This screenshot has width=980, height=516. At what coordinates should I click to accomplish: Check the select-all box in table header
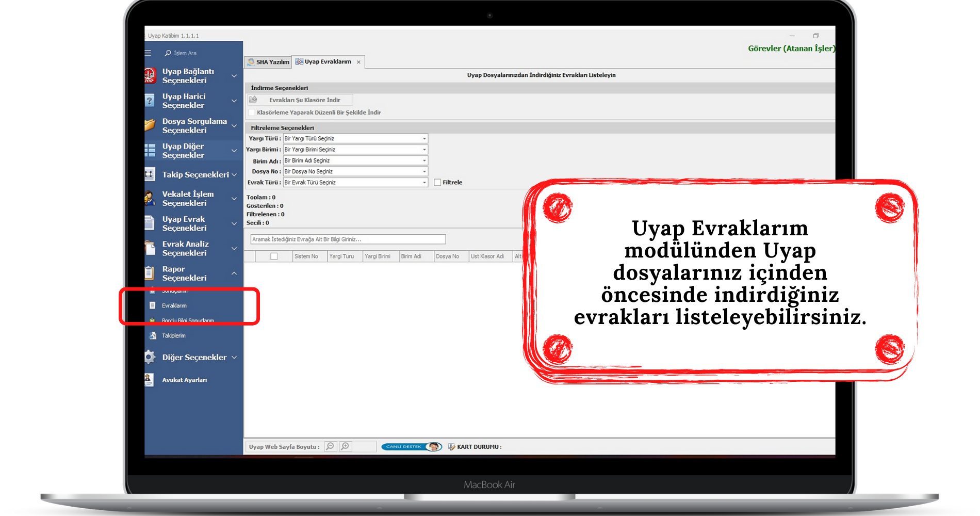(x=274, y=256)
